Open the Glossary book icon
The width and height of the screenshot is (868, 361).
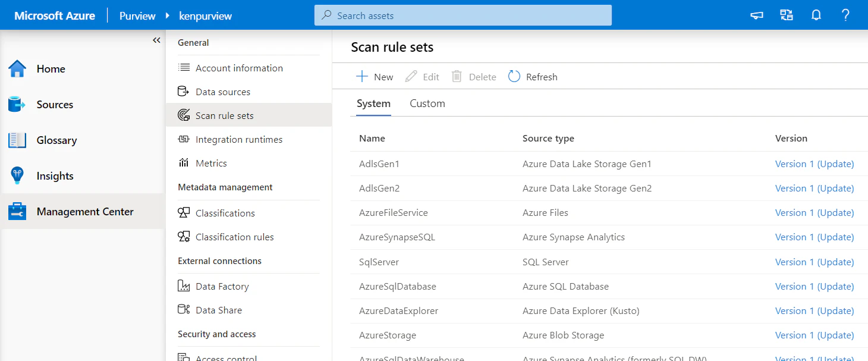tap(17, 140)
